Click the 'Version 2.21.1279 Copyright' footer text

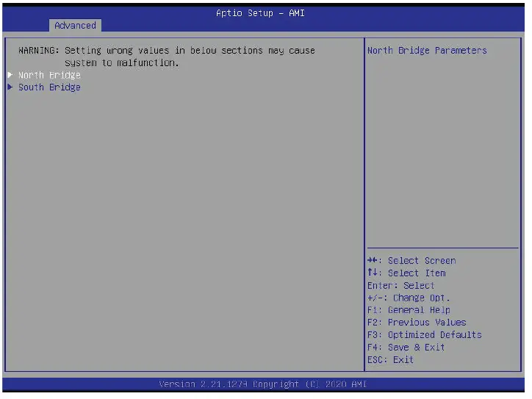263,384
